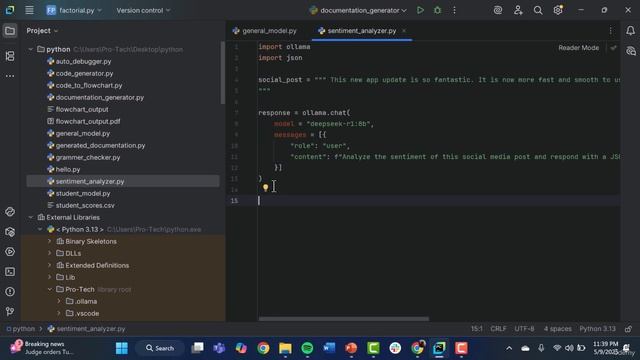Select student_scores.csv file

[85, 205]
